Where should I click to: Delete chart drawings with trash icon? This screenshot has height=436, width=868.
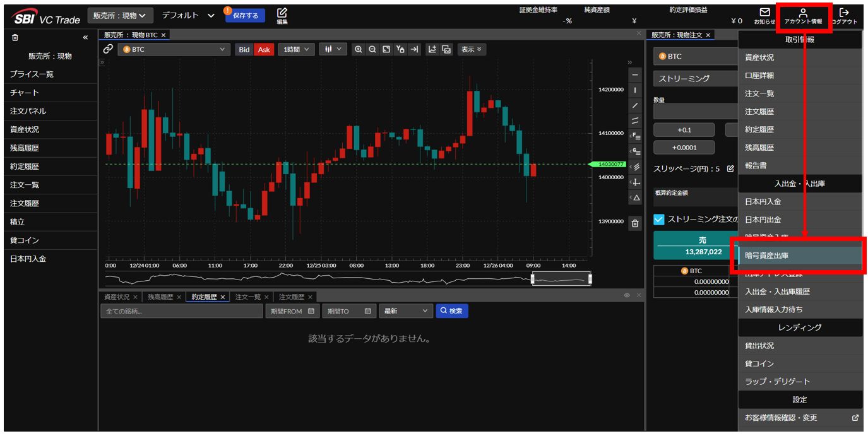coord(635,223)
